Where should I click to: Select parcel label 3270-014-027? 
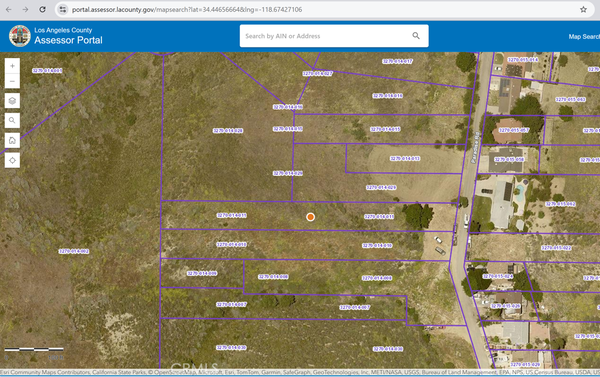[317, 73]
